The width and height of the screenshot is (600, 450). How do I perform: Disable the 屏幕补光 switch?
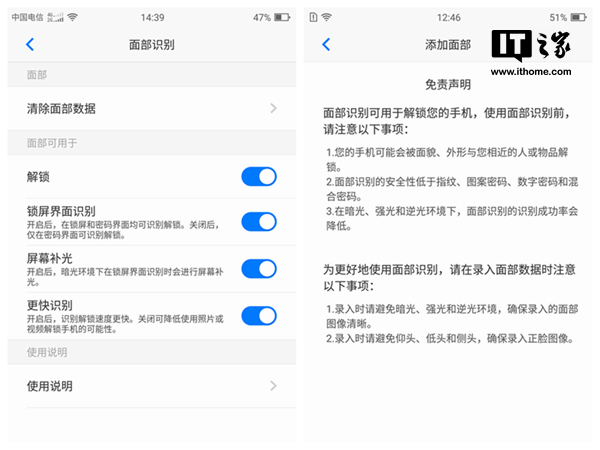(259, 269)
